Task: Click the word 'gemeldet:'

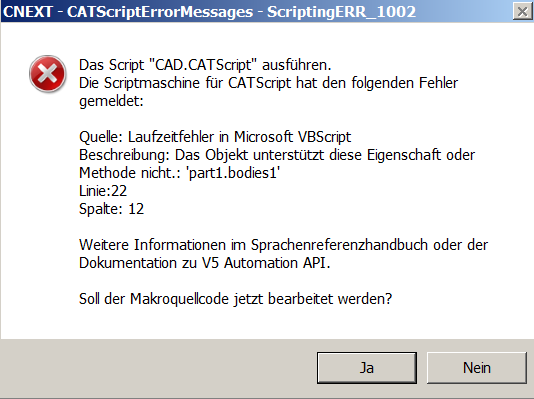Action: point(111,101)
